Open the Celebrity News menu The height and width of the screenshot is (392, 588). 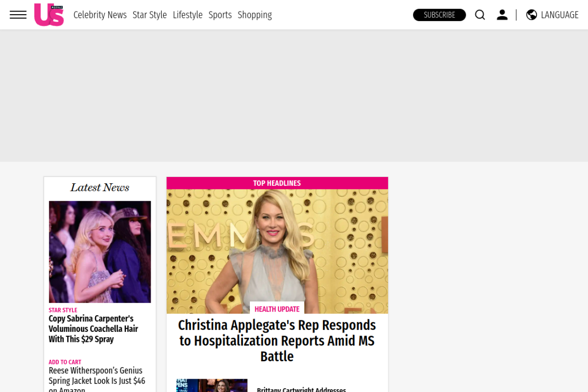[x=100, y=15]
